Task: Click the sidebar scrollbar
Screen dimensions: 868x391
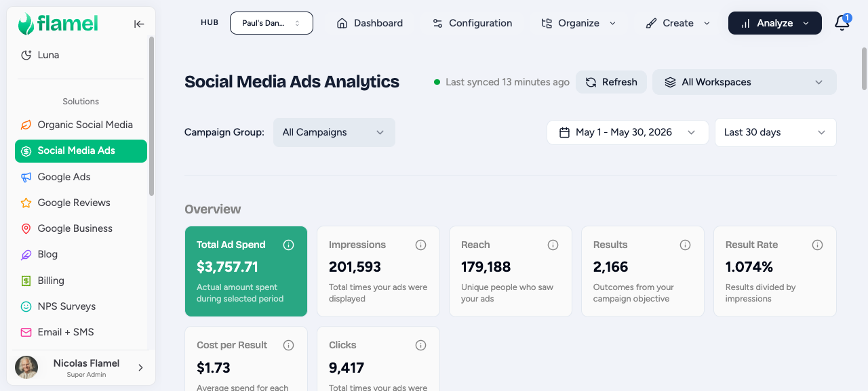Action: pos(152,117)
